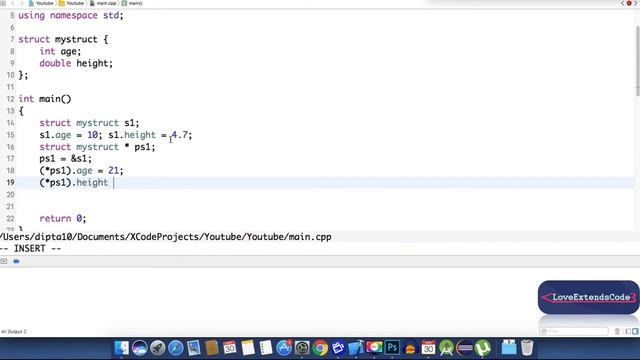Image resolution: width=640 pixels, height=360 pixels.
Task: Open Safari compass icon in dock
Action: tap(176, 348)
